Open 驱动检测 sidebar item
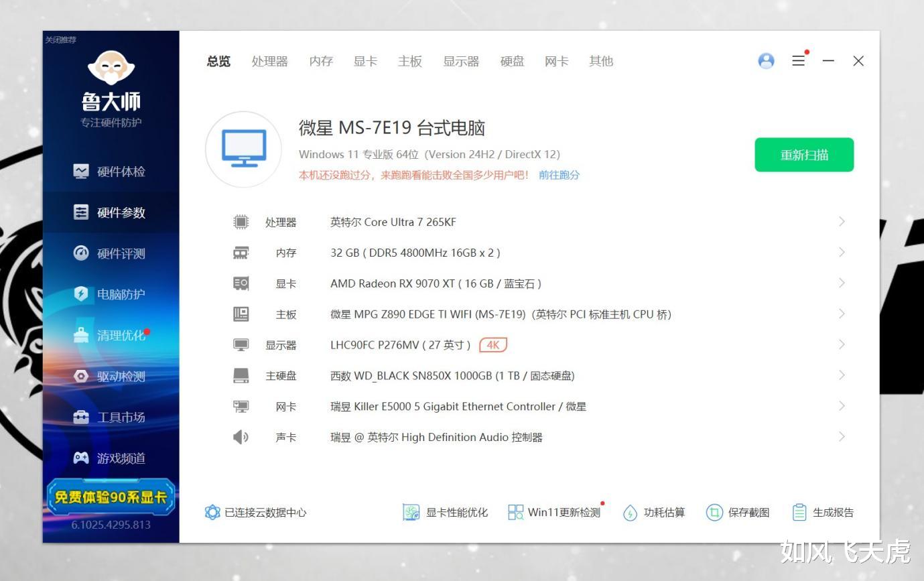 111,376
